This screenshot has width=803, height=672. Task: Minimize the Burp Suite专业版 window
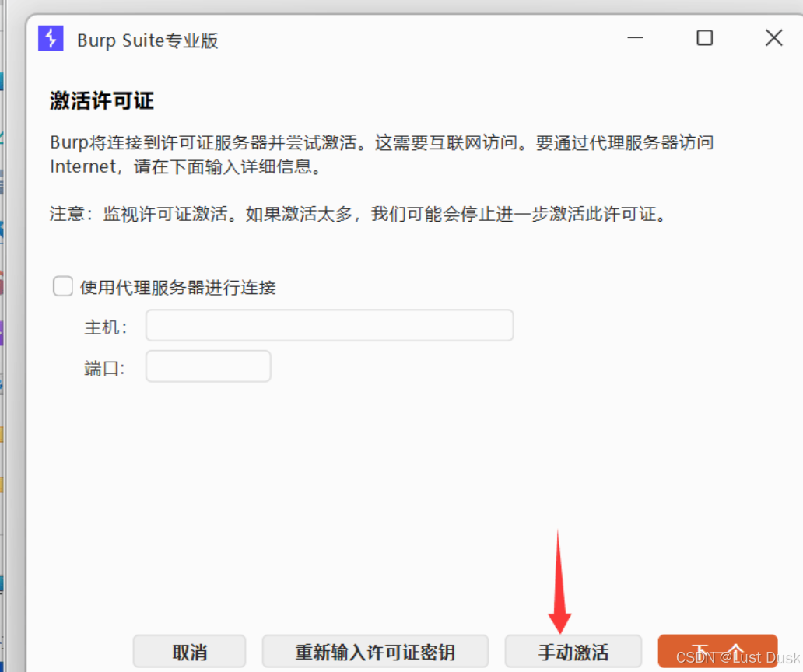pyautogui.click(x=635, y=38)
